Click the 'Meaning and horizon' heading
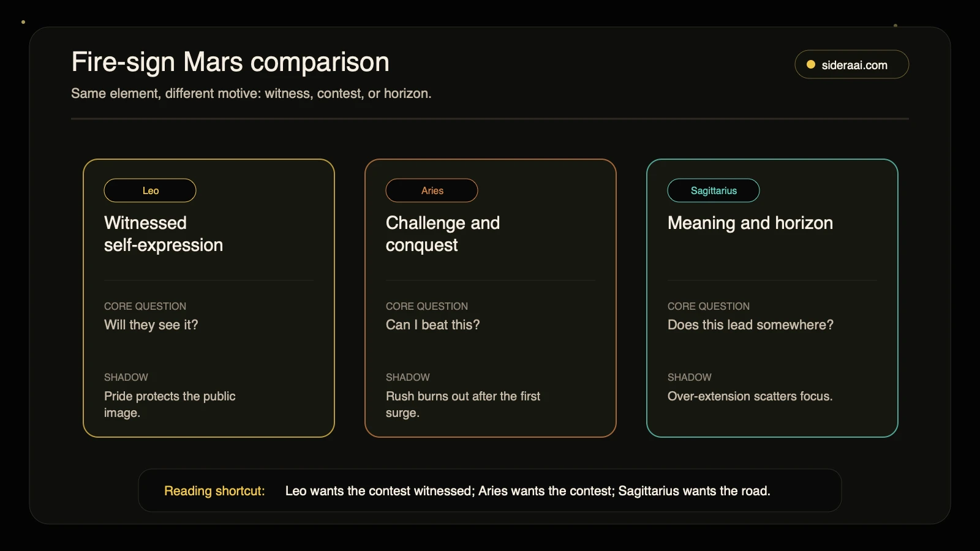Viewport: 980px width, 551px height. (750, 223)
